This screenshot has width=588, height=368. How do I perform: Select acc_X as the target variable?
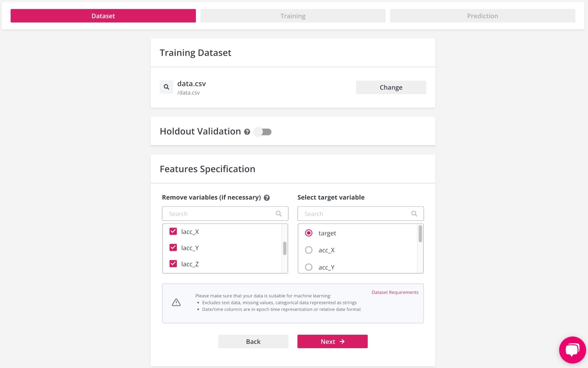(x=309, y=250)
